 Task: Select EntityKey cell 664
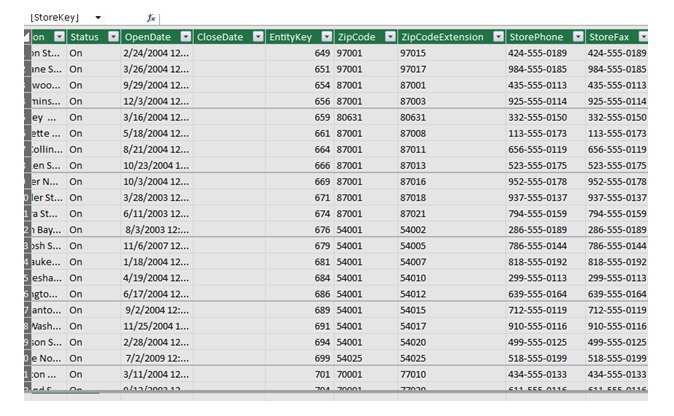tap(300, 150)
